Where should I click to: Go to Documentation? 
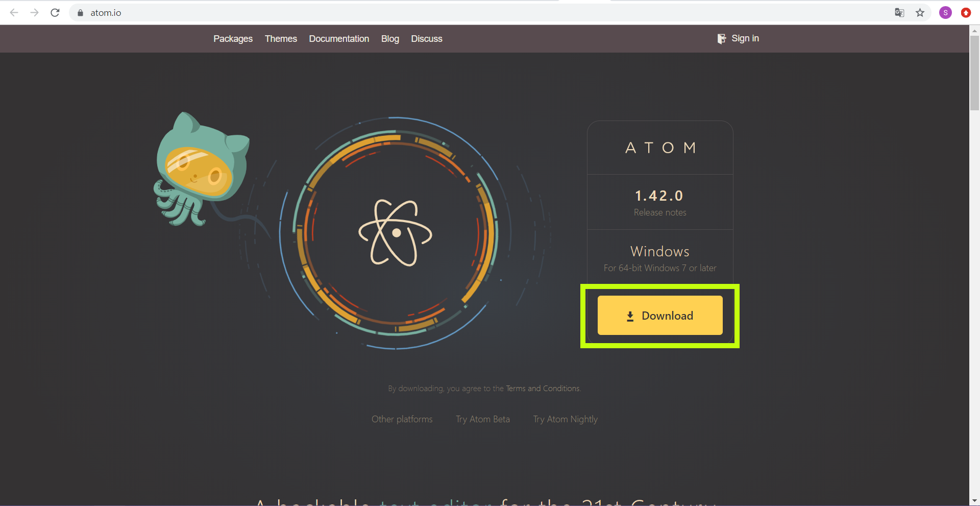tap(339, 39)
